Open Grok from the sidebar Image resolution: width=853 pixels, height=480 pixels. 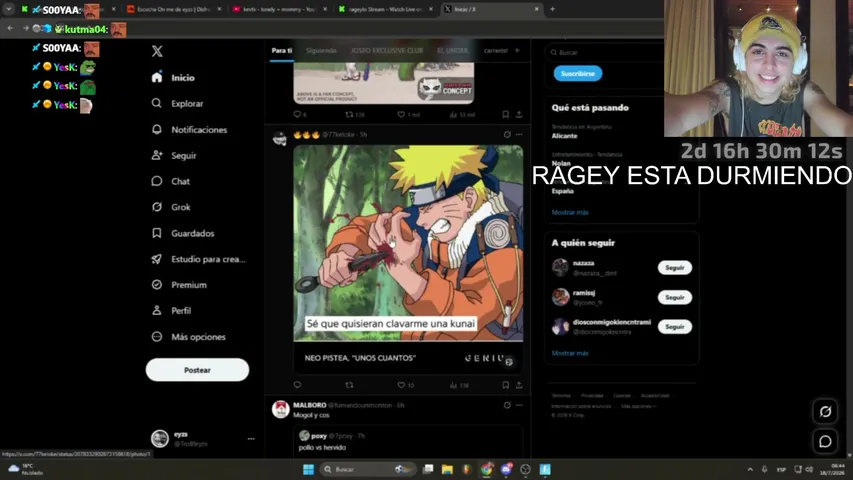tap(171, 207)
